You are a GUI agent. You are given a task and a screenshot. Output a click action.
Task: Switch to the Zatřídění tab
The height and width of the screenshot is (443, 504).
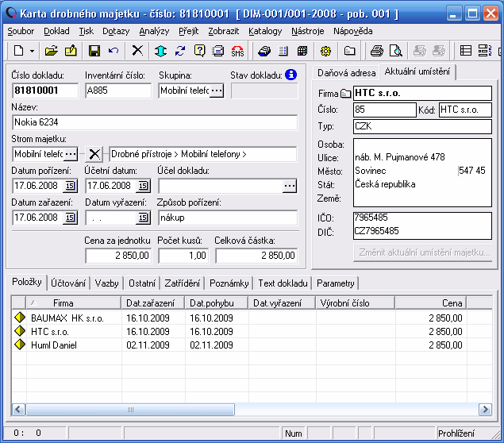click(x=183, y=283)
